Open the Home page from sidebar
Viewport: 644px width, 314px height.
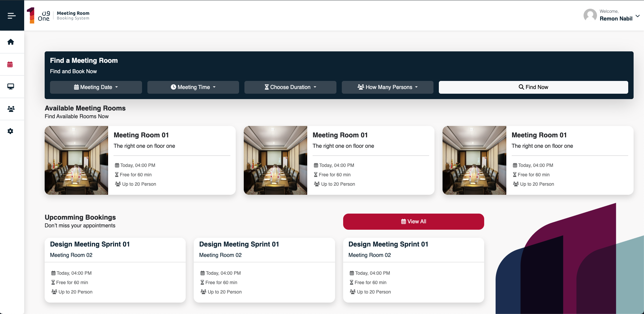tap(11, 42)
